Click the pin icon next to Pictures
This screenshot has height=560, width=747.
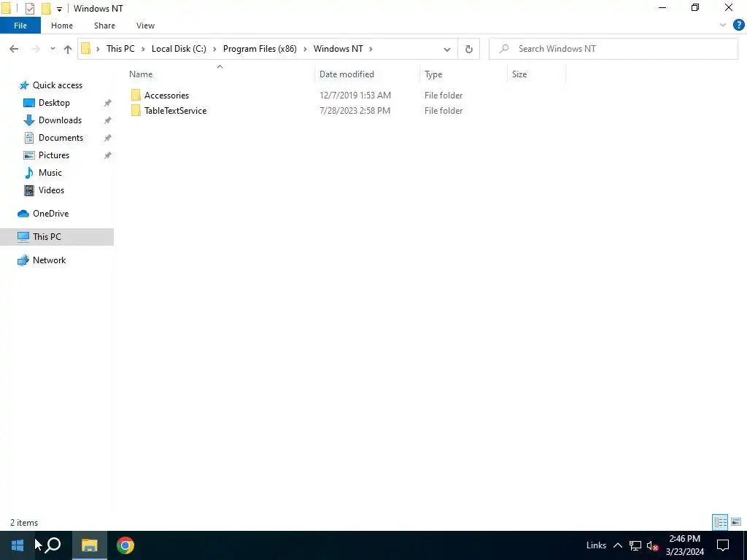[x=108, y=155]
